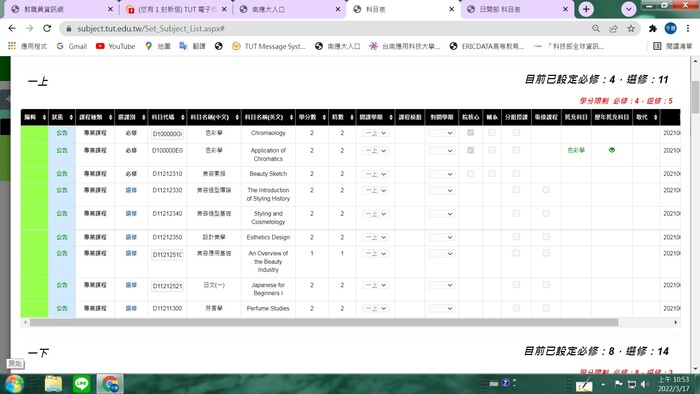Click green 色彩學 exemption link
This screenshot has width=700, height=394.
coord(576,150)
